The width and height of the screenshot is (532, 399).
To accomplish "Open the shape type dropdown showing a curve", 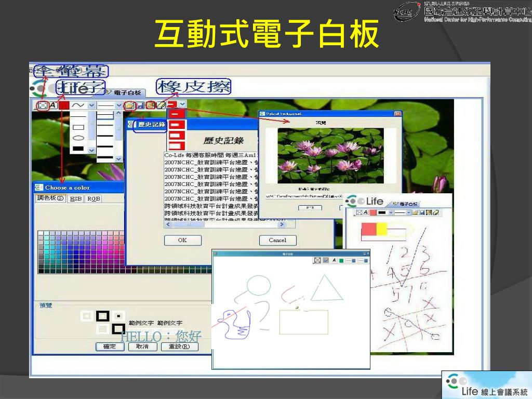I will point(83,105).
